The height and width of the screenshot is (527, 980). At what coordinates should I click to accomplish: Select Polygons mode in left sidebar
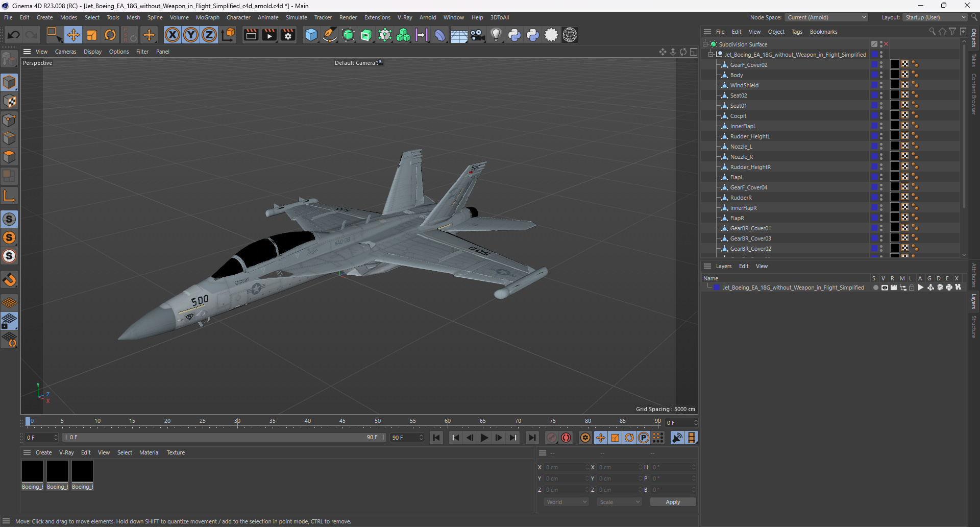pos(9,157)
